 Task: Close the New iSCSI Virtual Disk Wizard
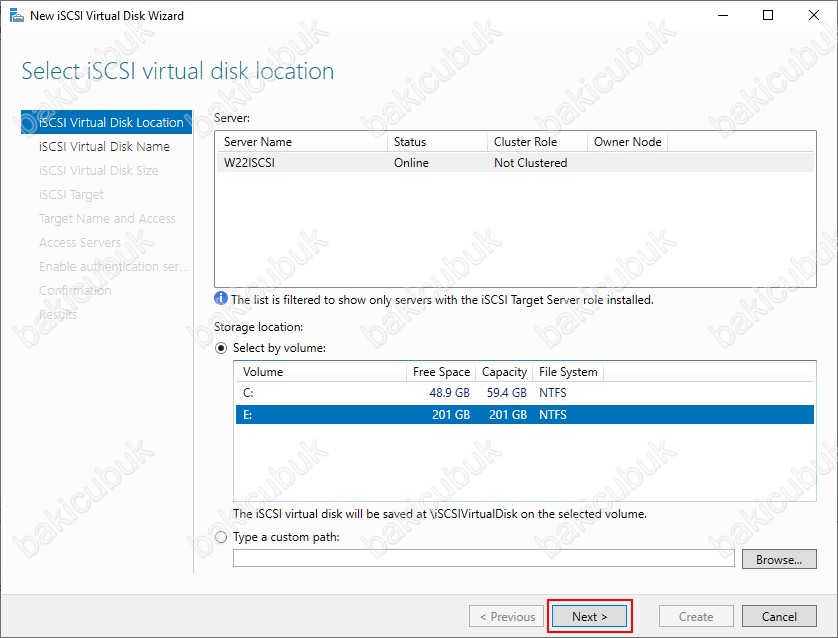813,15
